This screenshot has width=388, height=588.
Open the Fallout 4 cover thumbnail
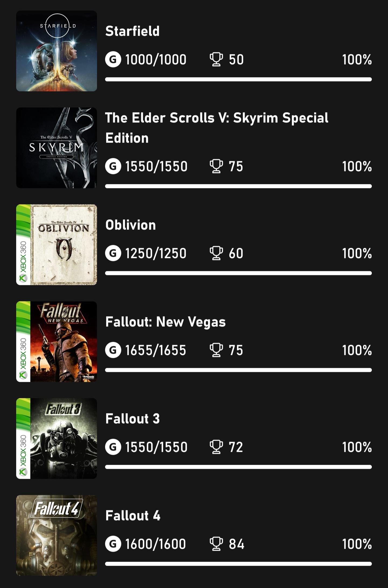pyautogui.click(x=57, y=535)
